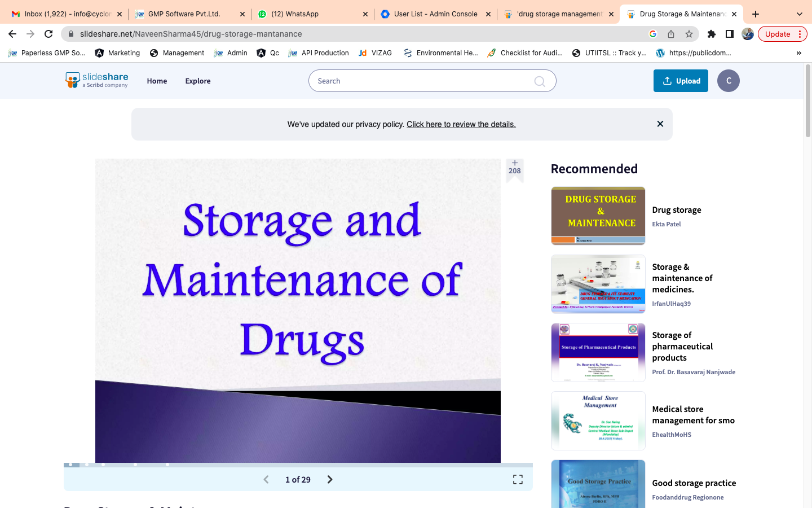Click the search magnifier icon

click(540, 81)
